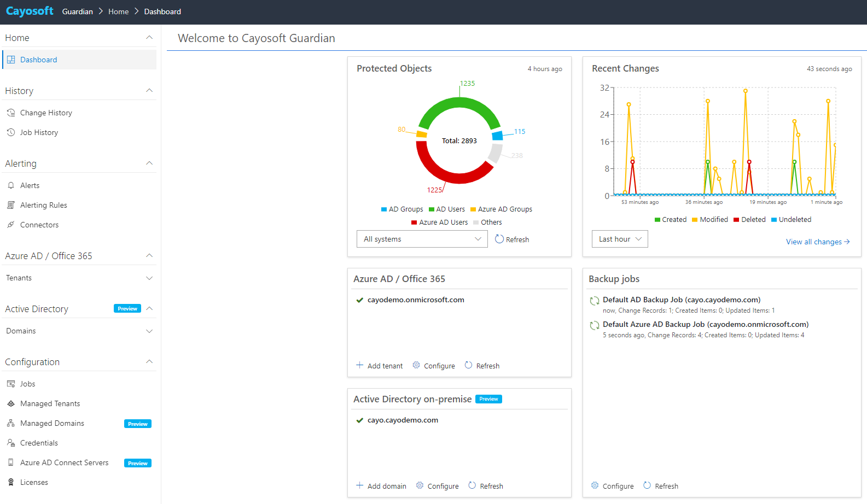
Task: Click the Managed Domains hierarchy icon
Action: [11, 423]
